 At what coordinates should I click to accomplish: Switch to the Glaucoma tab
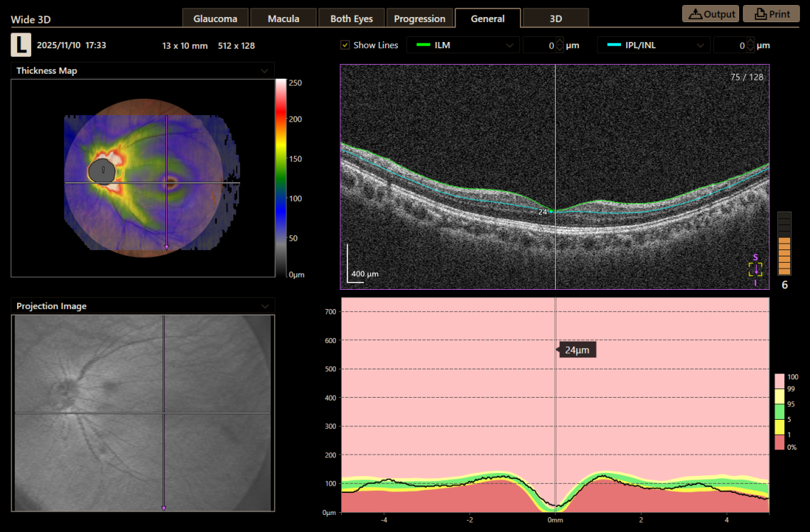tap(215, 18)
